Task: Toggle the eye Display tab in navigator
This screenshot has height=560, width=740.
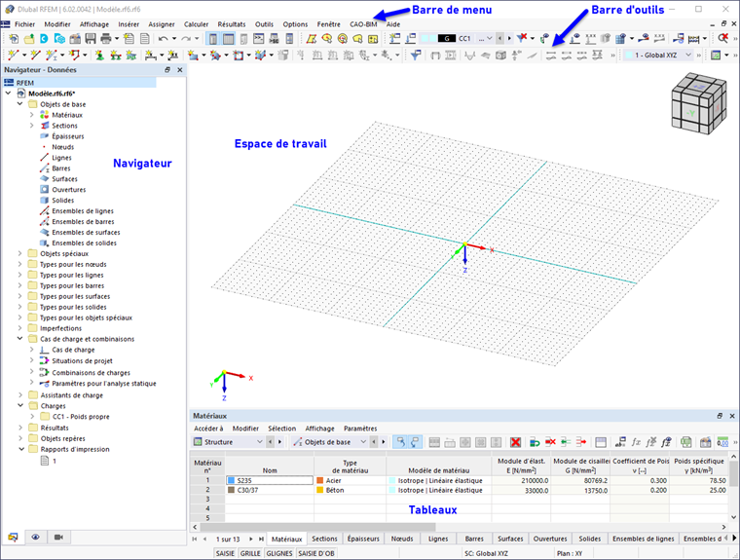Action: coord(35,537)
